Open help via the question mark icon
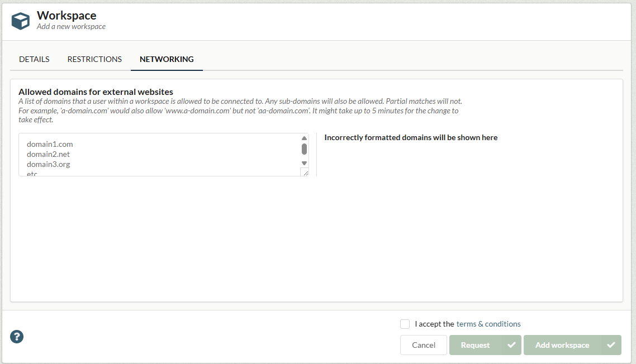The image size is (636, 364). (17, 337)
